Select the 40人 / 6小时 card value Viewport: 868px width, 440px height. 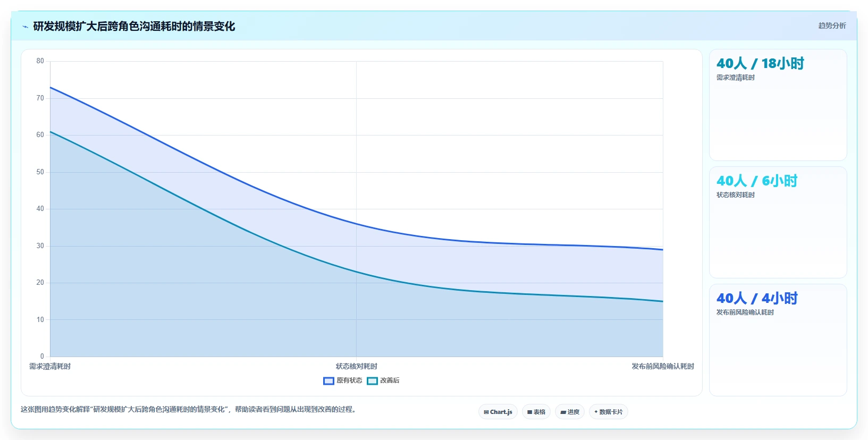757,181
